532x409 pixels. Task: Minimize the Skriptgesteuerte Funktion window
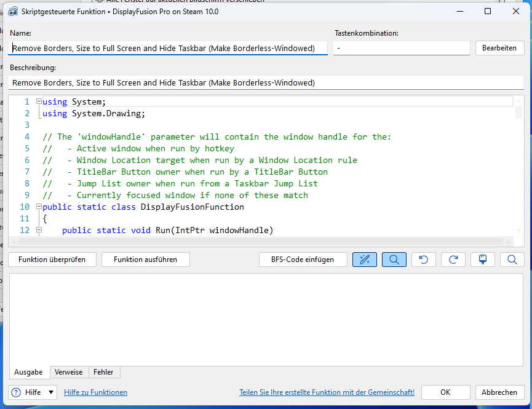coord(460,11)
